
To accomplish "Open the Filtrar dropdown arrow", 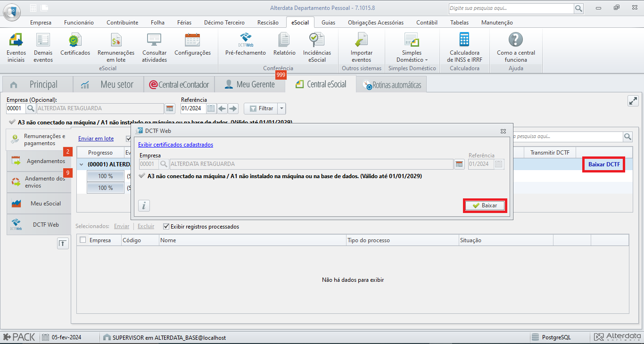I will [x=281, y=108].
